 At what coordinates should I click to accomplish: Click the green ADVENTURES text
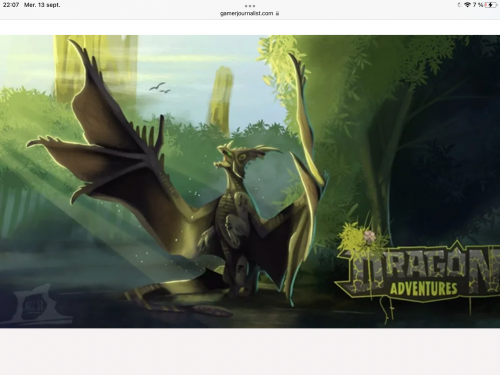tap(424, 289)
